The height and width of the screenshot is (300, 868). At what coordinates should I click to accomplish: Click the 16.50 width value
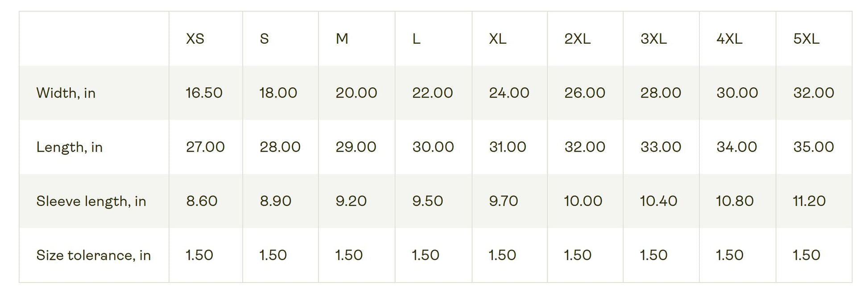pos(204,93)
